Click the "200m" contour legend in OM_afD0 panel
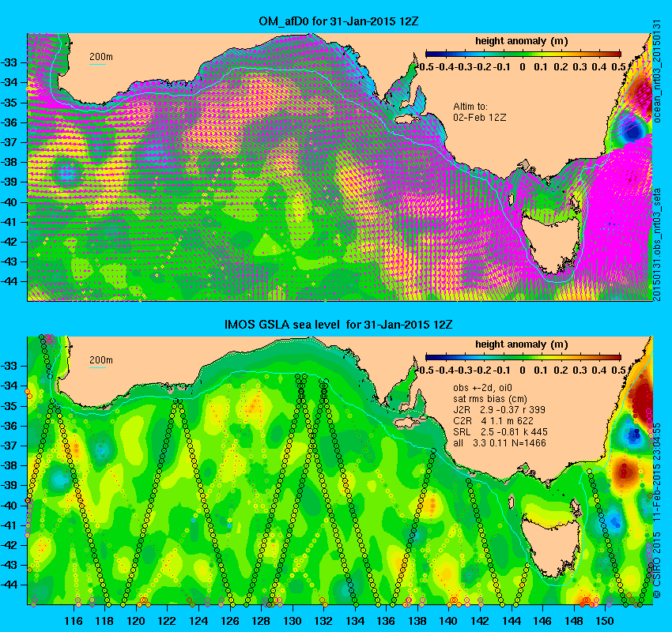 (x=100, y=57)
